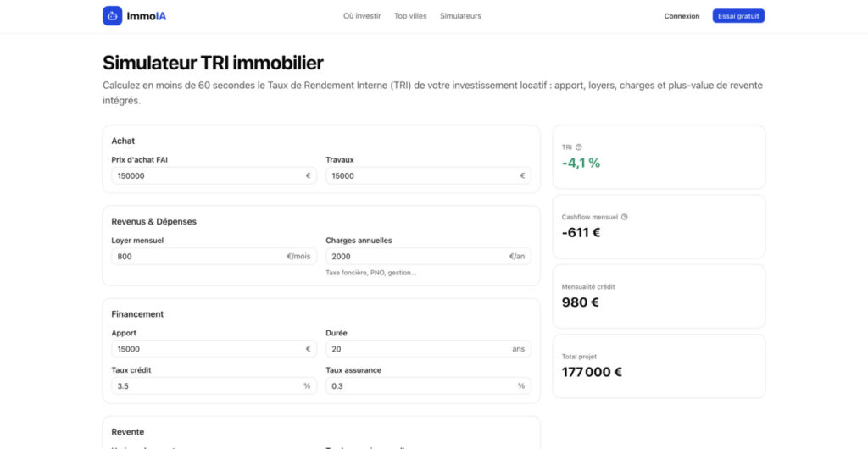The height and width of the screenshot is (449, 868).
Task: Focus the Taux assurance field
Action: (x=428, y=386)
